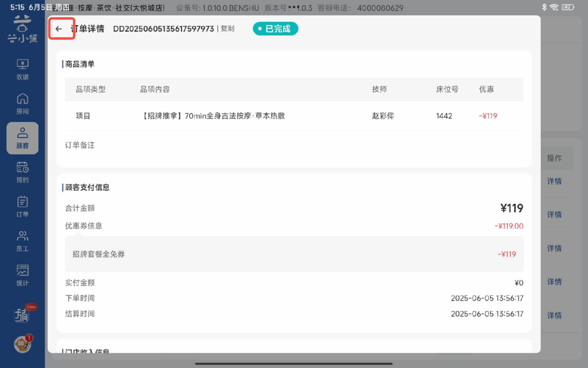This screenshot has height=368, width=588.
Task: Click technician name 赵彩仰
Action: point(383,116)
